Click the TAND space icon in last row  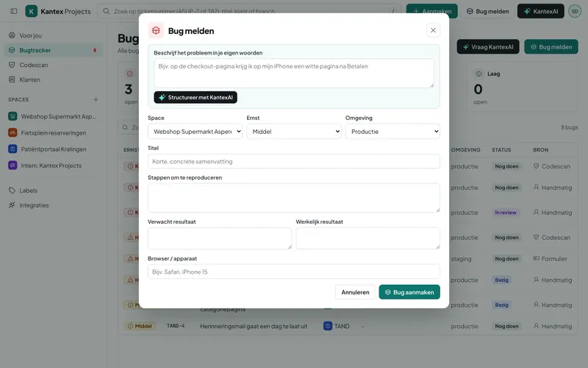[x=328, y=326]
